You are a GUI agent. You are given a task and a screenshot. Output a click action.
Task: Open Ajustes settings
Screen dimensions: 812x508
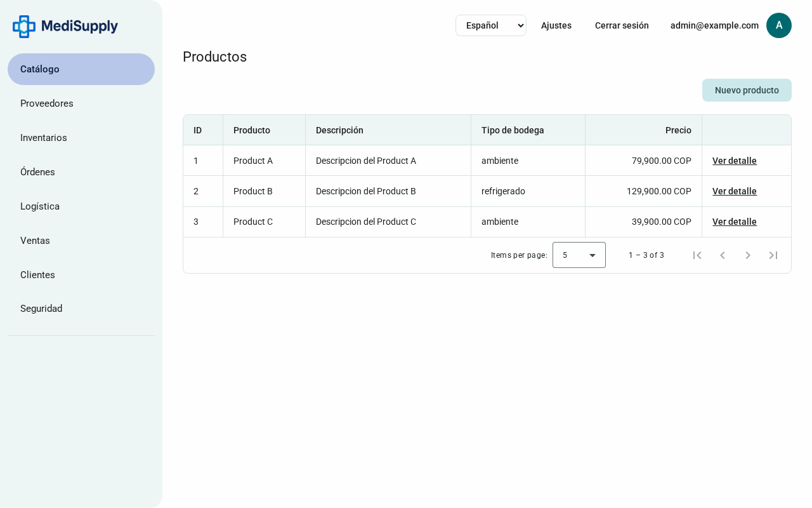coord(556,25)
